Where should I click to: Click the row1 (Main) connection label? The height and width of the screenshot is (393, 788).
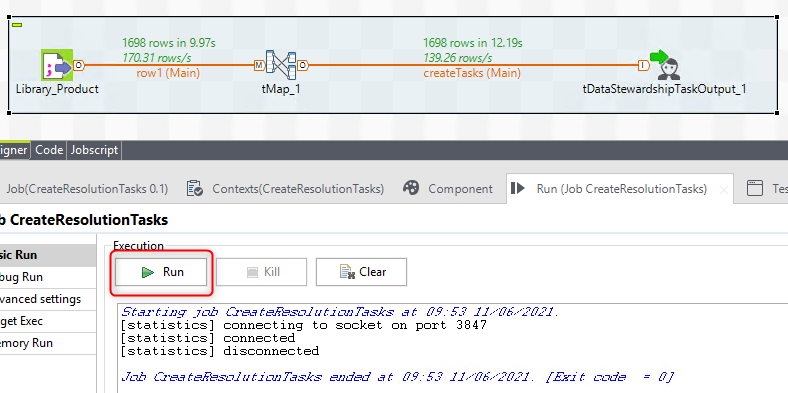coord(168,73)
